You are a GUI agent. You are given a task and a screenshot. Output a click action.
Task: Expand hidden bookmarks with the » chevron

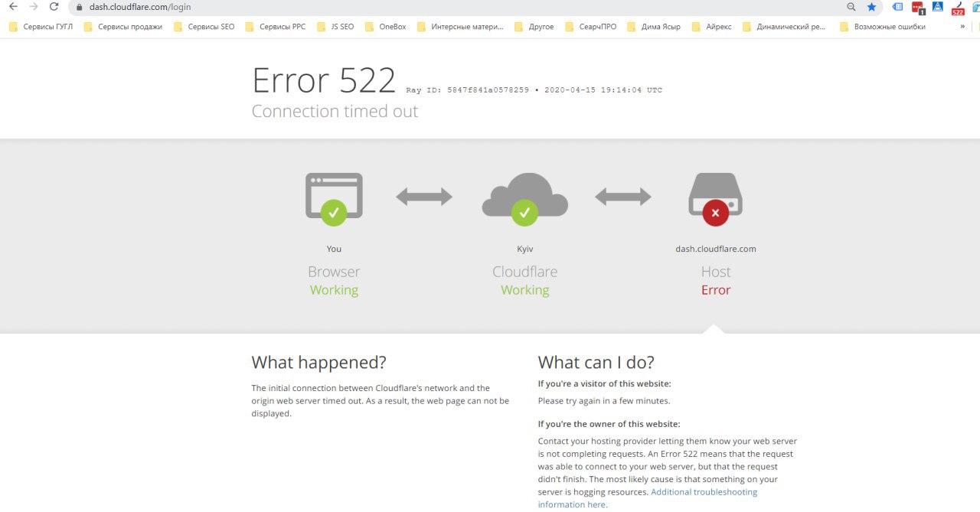click(962, 26)
